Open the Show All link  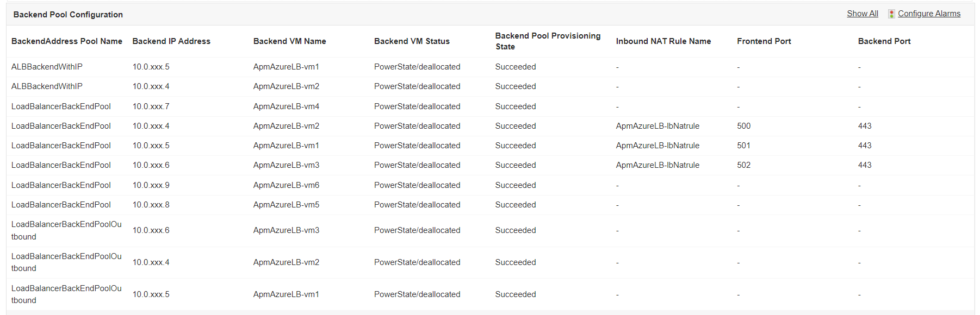coord(862,14)
